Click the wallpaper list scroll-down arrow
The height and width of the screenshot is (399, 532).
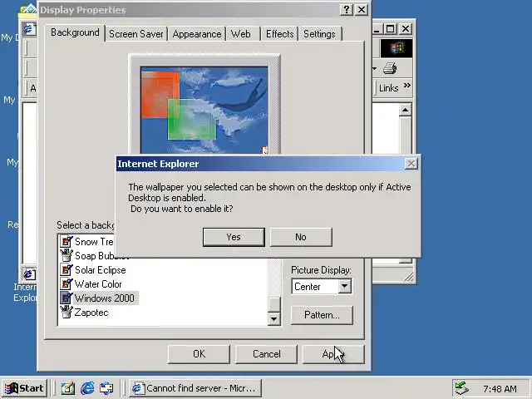point(274,319)
